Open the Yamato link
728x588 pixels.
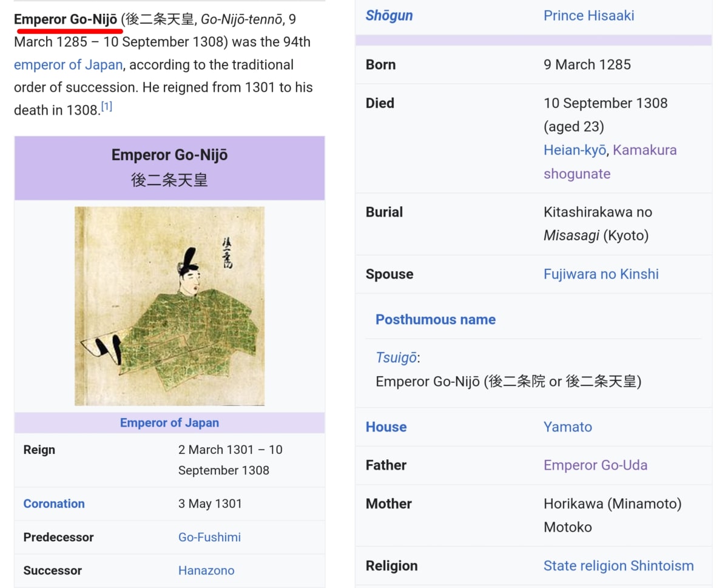click(568, 427)
